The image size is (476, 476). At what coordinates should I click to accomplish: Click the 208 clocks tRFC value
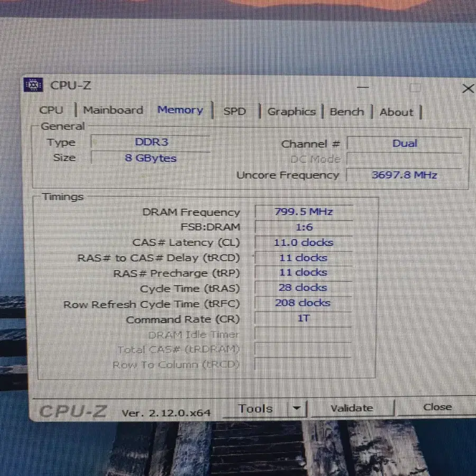(x=303, y=303)
